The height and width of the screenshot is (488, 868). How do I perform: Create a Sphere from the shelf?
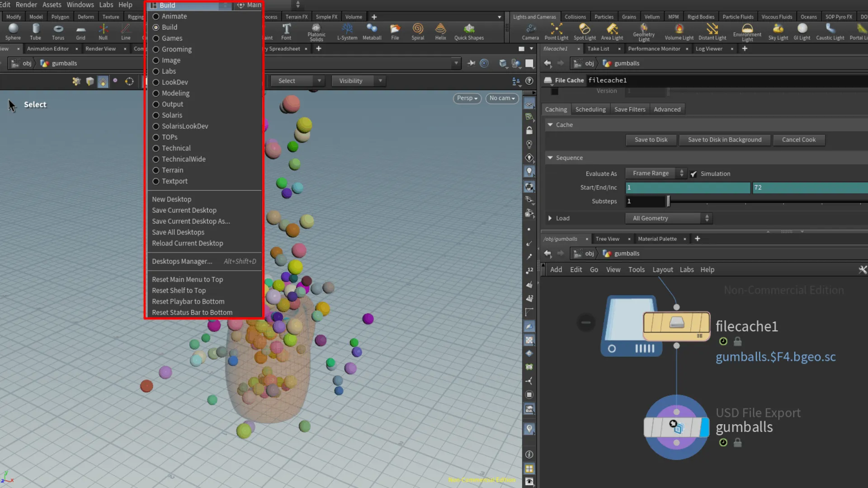pyautogui.click(x=13, y=32)
